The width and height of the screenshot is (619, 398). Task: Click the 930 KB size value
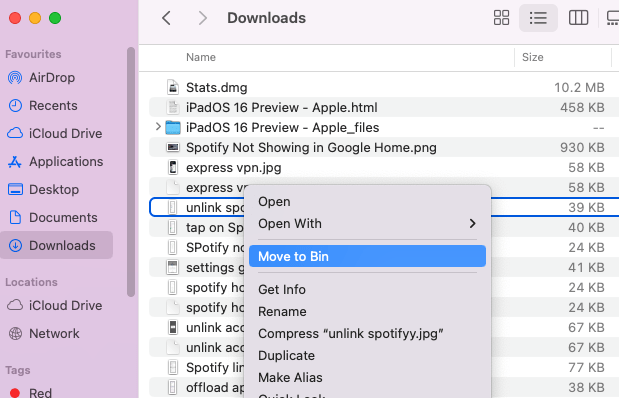click(x=582, y=148)
